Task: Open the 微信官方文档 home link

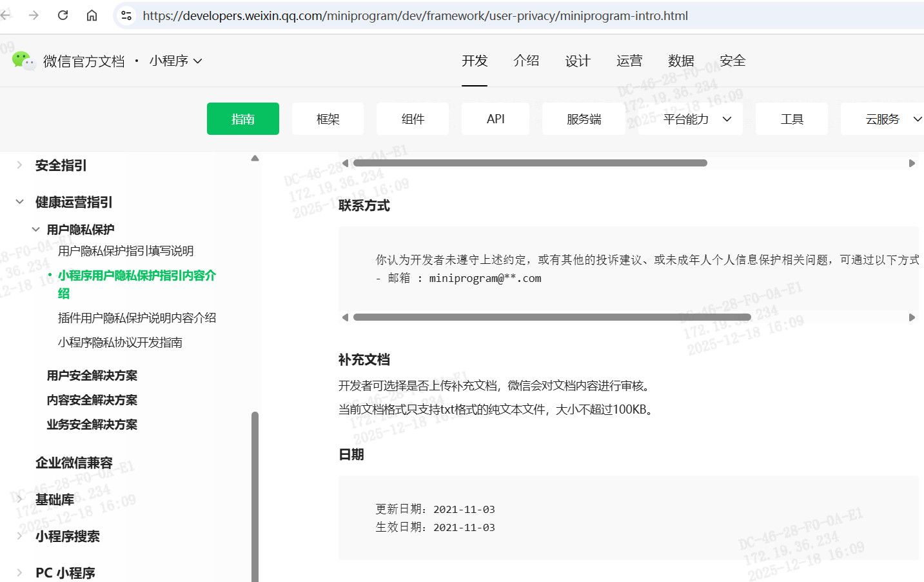Action: click(84, 61)
